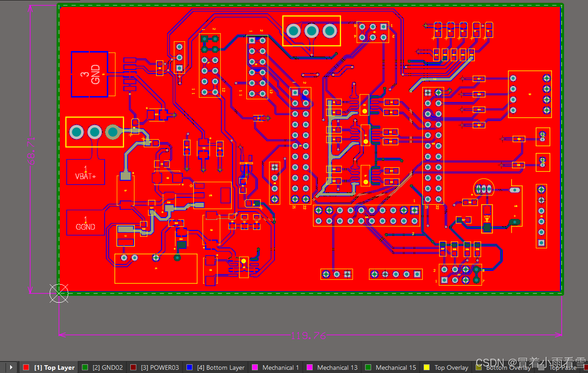Image resolution: width=588 pixels, height=373 pixels.
Task: Open the Bottom Layer tab
Action: click(x=220, y=367)
